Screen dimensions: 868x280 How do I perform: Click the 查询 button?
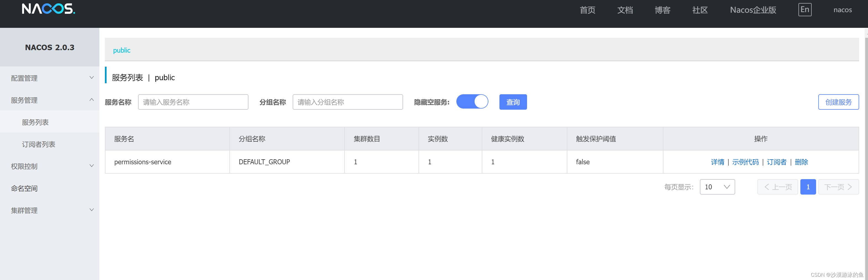[513, 102]
